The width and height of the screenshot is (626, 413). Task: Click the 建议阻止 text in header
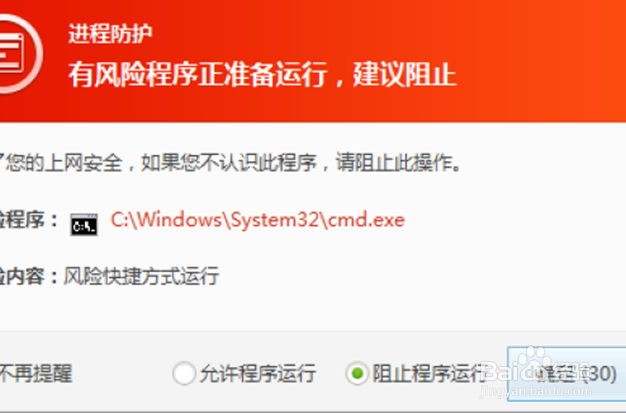click(x=405, y=74)
